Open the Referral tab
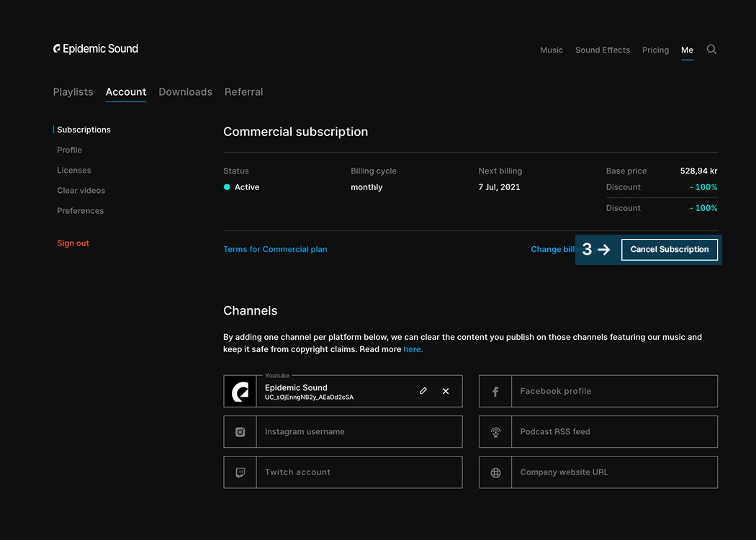 point(243,92)
